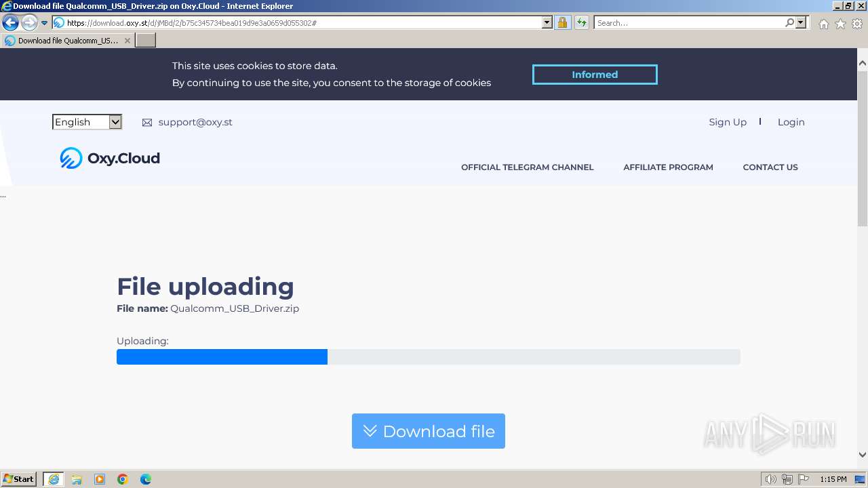Click the vertical scrollbar thumb

click(x=863, y=148)
